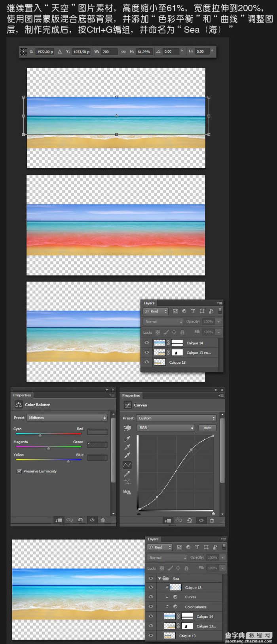
Task: Click the adjustment layer filter in the upper Layers panel
Action: coord(184,311)
